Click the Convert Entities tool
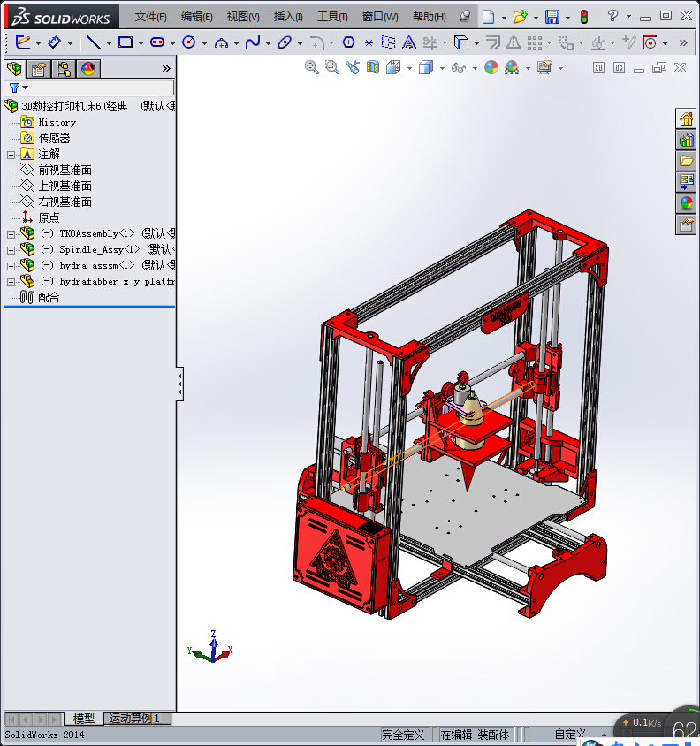700x746 pixels. (x=461, y=42)
